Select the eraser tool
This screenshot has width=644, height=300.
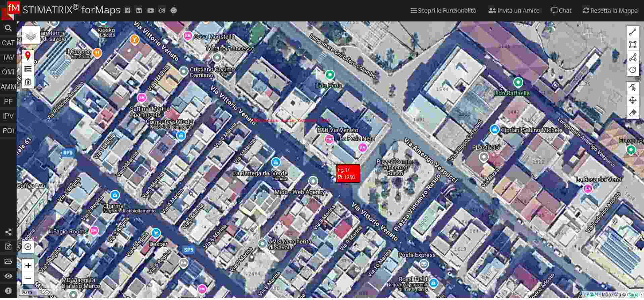633,113
